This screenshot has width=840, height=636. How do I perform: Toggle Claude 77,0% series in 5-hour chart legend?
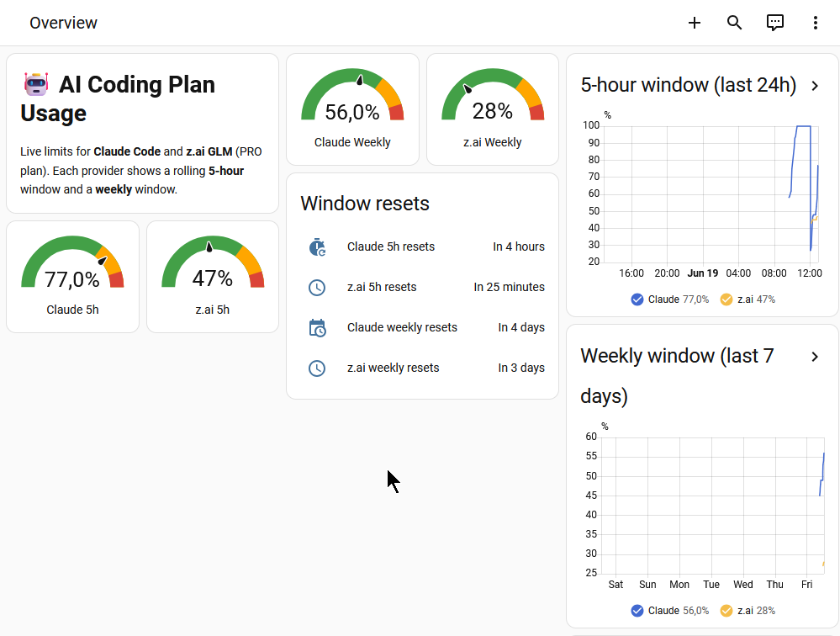669,299
